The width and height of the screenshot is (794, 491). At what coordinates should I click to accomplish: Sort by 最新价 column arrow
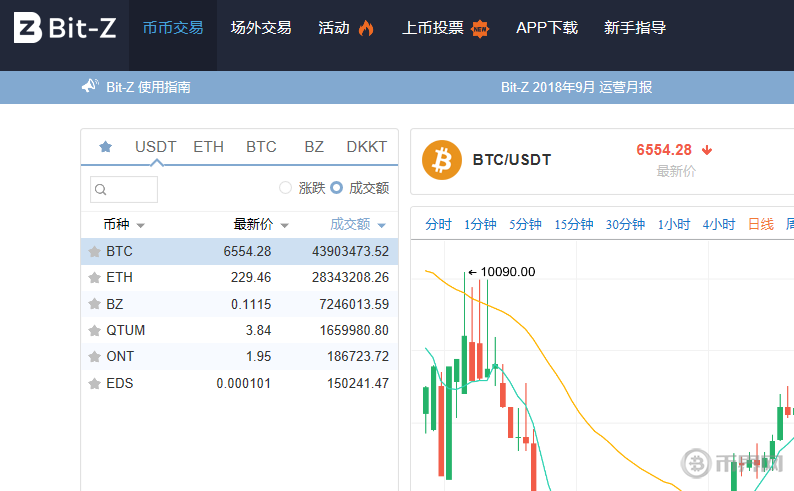[285, 225]
